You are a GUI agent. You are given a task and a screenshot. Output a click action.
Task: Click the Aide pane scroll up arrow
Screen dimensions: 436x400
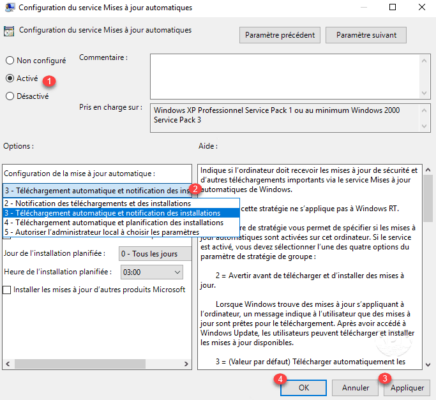(428, 170)
